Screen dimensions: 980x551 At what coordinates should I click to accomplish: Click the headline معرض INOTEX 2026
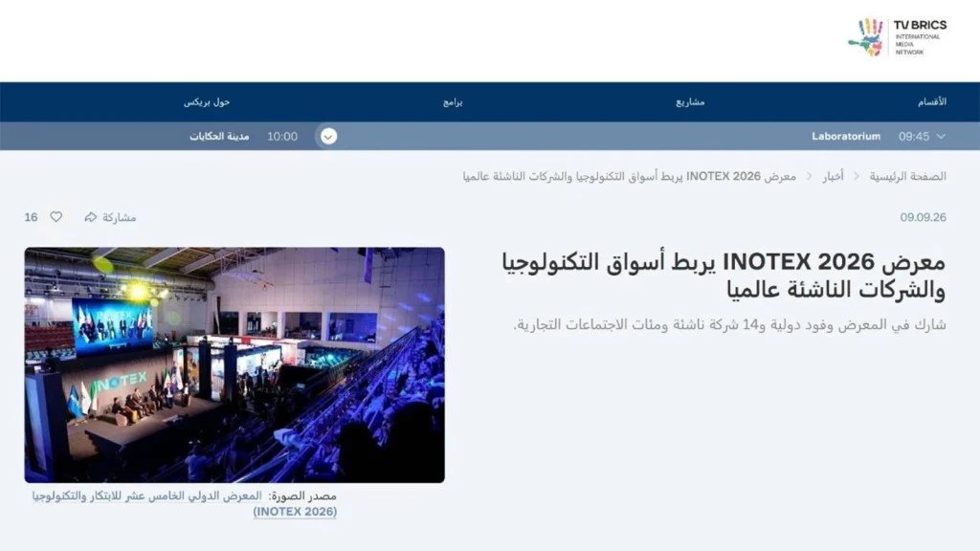(x=724, y=275)
